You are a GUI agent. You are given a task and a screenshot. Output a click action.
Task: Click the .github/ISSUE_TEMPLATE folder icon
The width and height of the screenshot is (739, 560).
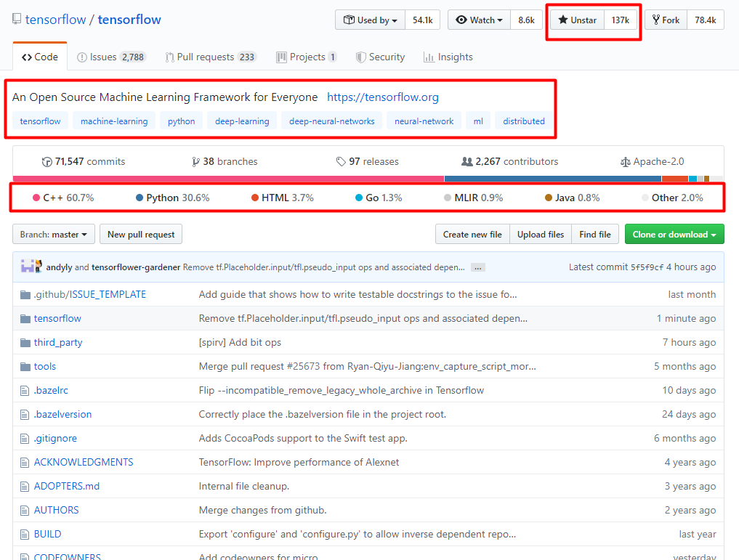click(x=25, y=295)
